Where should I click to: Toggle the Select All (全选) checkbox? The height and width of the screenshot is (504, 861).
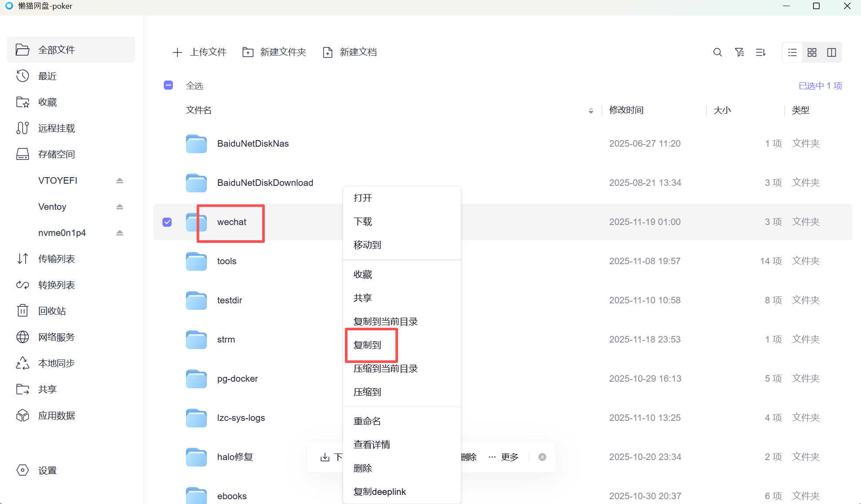tap(169, 85)
